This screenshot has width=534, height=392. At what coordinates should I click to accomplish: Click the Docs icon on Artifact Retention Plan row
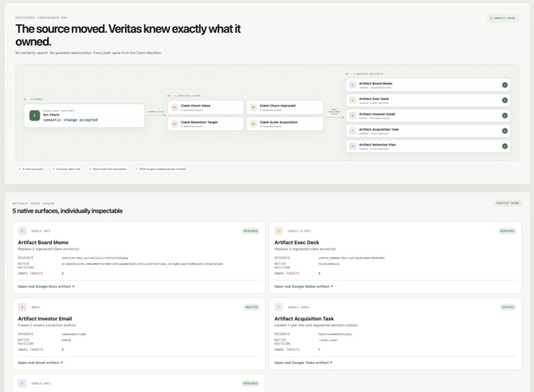point(353,146)
